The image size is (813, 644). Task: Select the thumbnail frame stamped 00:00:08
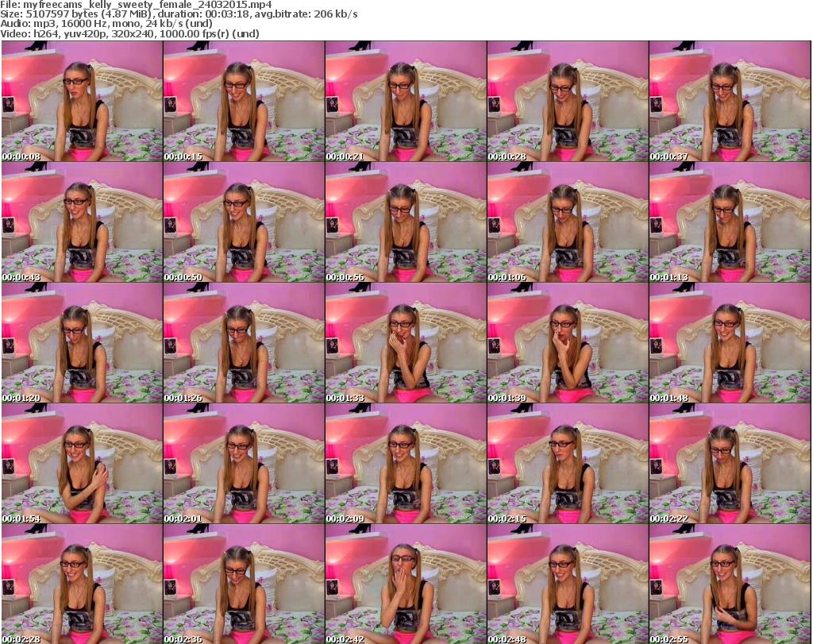click(x=82, y=101)
